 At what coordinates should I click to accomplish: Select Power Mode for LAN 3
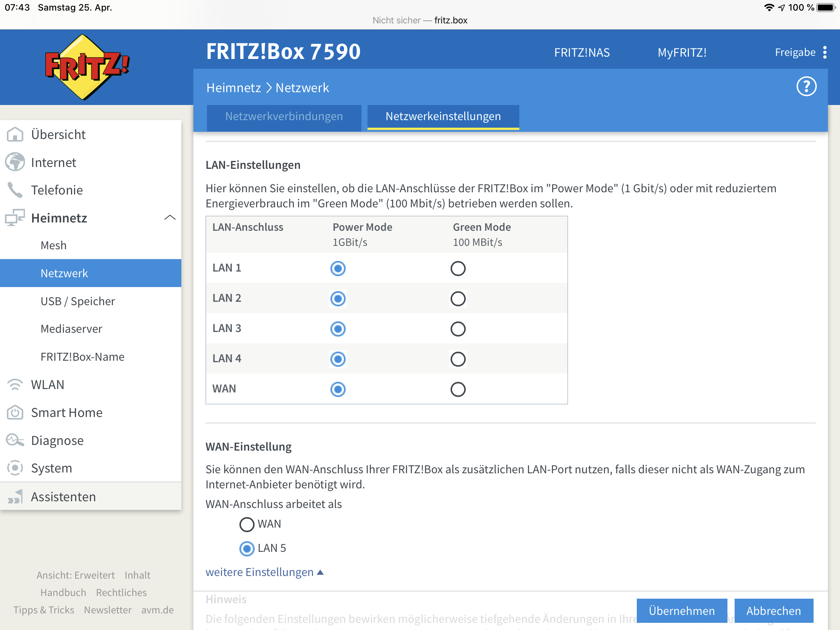(338, 329)
